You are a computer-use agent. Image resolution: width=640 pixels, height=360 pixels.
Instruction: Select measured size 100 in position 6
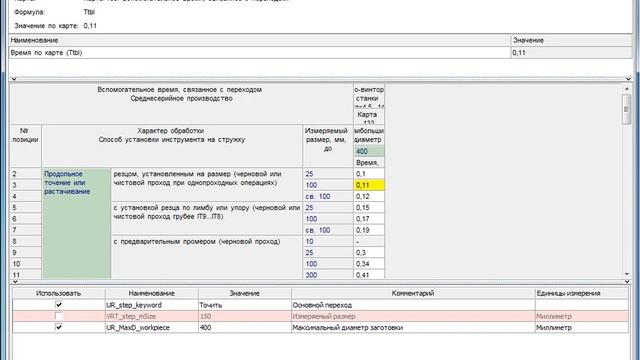coord(328,219)
